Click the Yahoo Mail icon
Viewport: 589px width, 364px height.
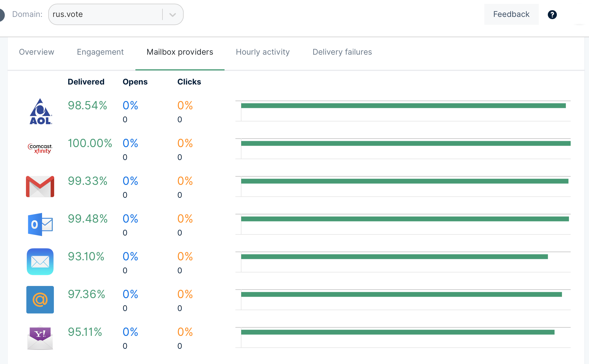point(40,338)
